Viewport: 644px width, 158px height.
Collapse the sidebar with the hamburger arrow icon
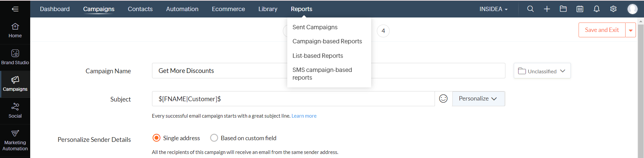(x=15, y=9)
